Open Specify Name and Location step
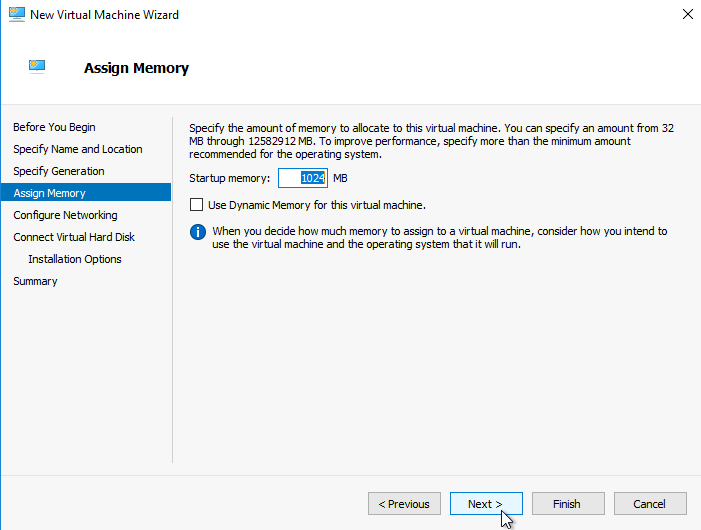The width and height of the screenshot is (701, 530). 78,149
